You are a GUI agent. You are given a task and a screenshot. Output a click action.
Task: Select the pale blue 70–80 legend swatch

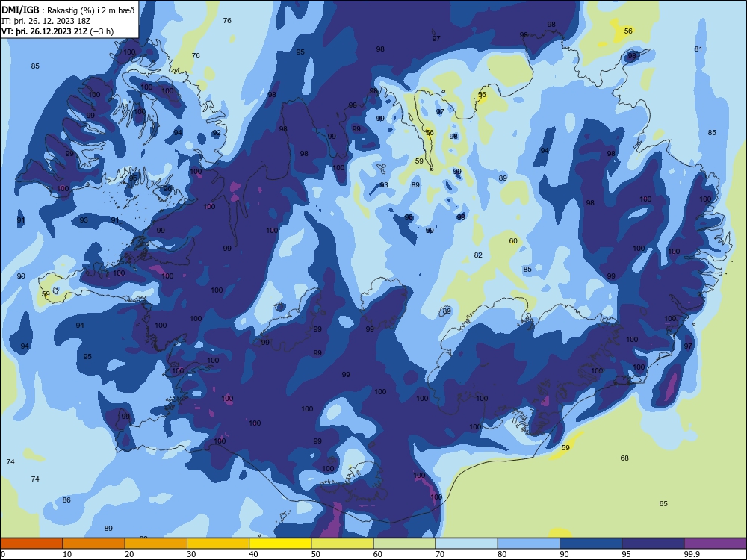point(466,544)
